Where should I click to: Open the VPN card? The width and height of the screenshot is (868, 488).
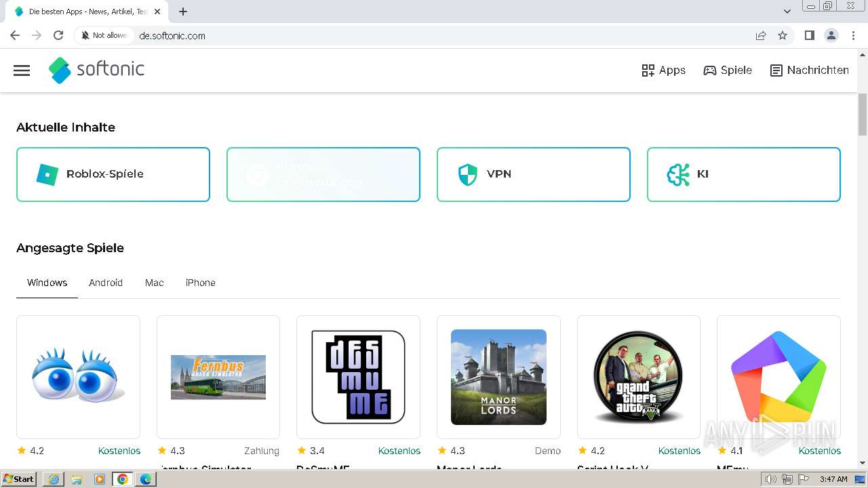[534, 174]
